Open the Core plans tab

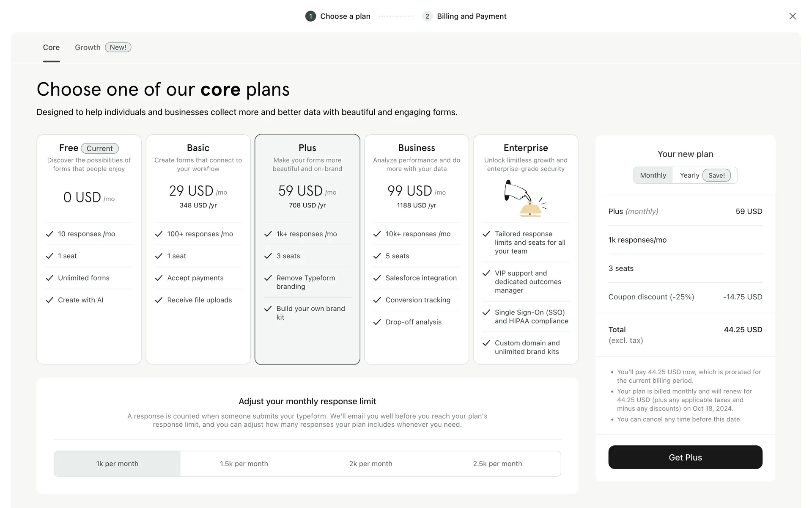coord(51,47)
